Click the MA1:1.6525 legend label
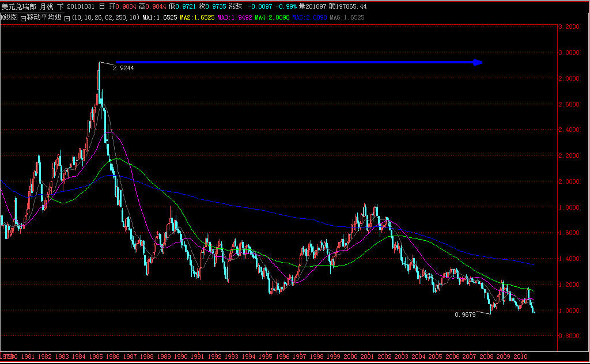This screenshot has height=364, width=590. (160, 18)
